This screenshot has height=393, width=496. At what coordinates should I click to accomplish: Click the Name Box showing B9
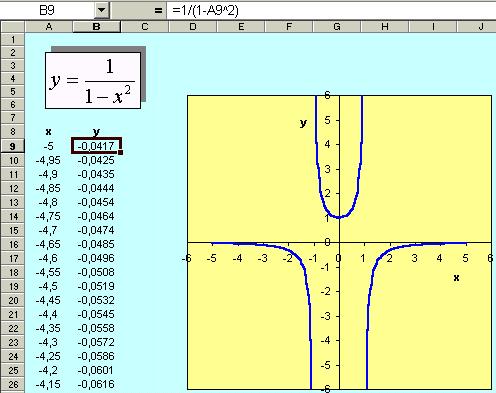(x=47, y=10)
